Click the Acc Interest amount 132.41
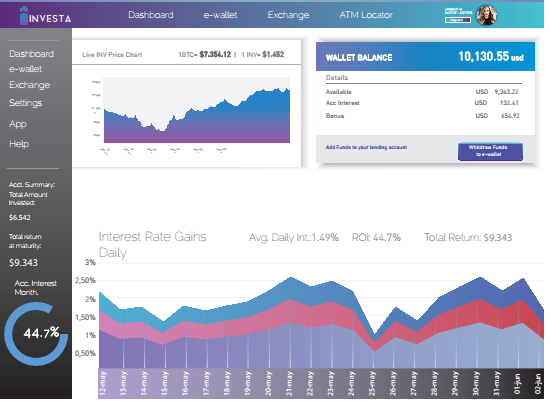This screenshot has height=404, width=550. [509, 103]
